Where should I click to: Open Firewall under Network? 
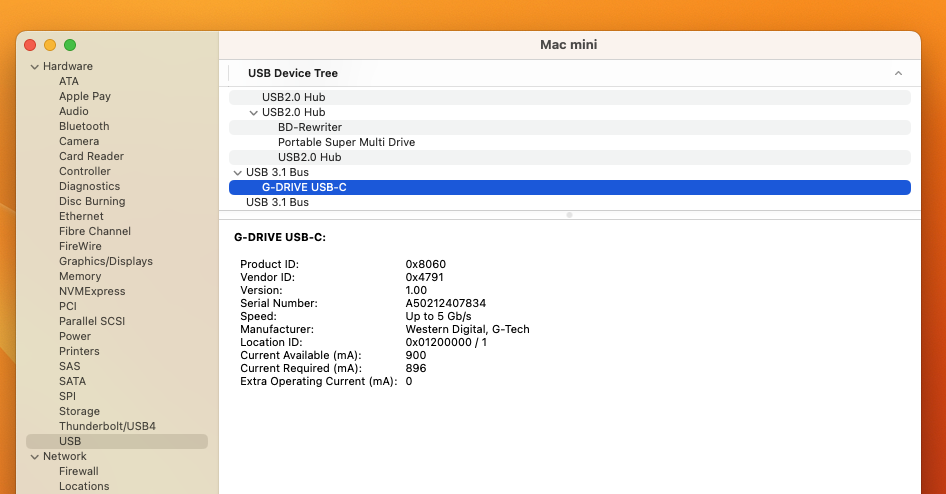[78, 471]
